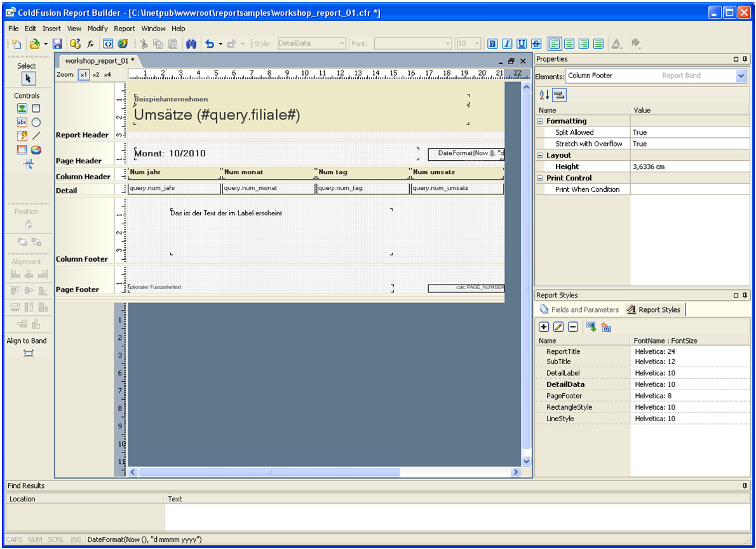Open the fill background color picker
756x549 pixels.
(x=636, y=44)
